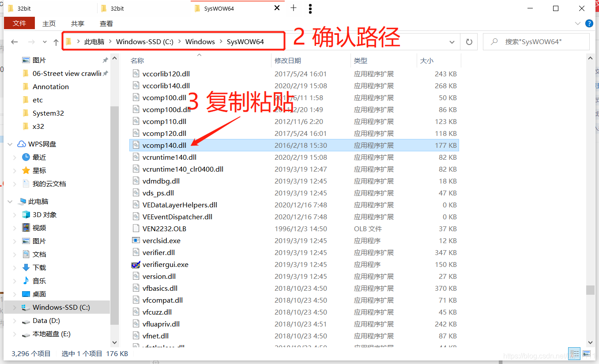This screenshot has height=364, width=599.
Task: Select the file vcomp140.dll
Action: 294,145
